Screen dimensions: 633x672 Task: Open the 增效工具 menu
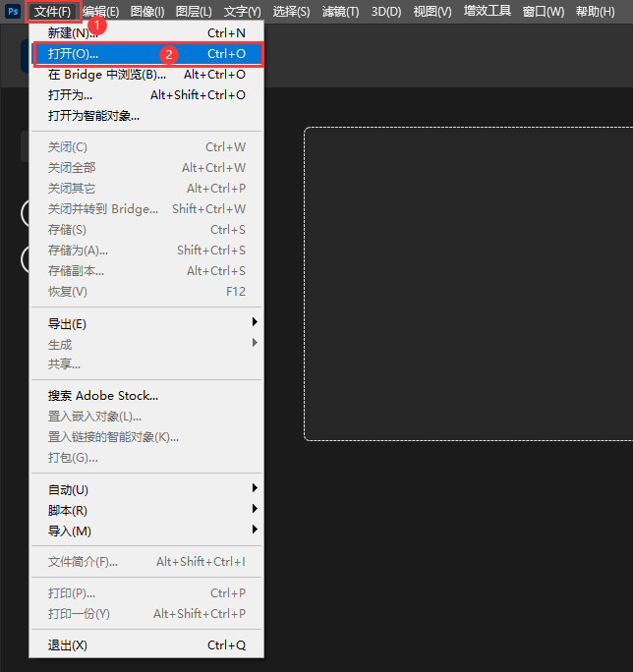(x=488, y=12)
